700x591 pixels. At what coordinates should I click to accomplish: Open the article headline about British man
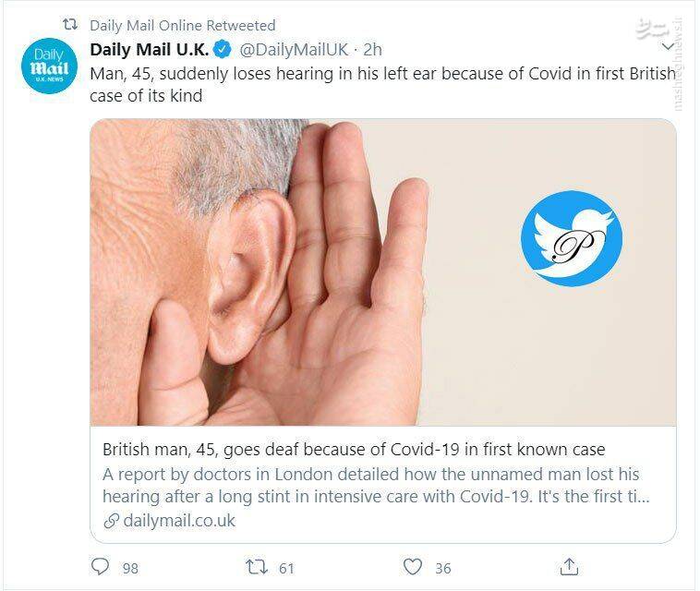coord(354,450)
